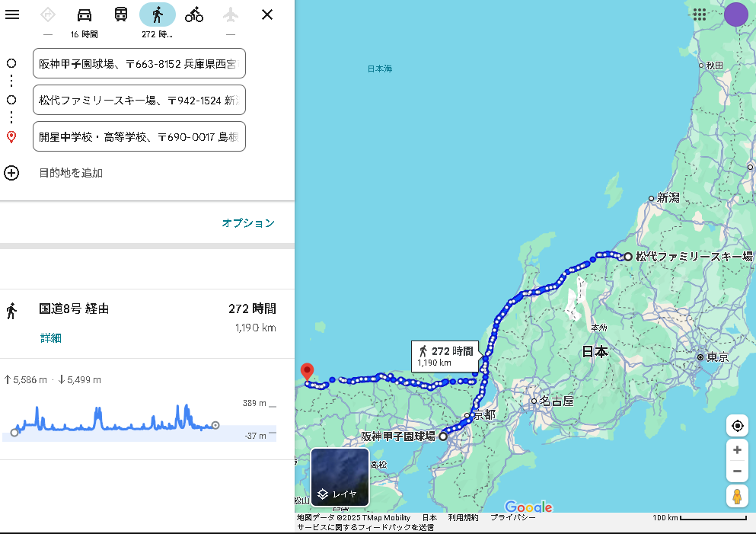
Task: Click the plus icon to add destination
Action: pos(11,173)
